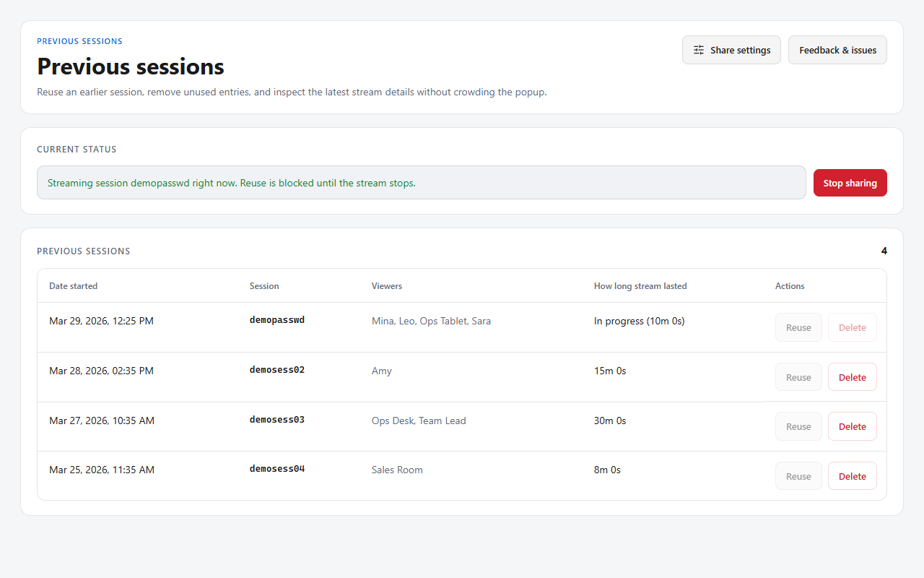924x578 pixels.
Task: Click Reuse for session demopasswd
Action: (798, 327)
